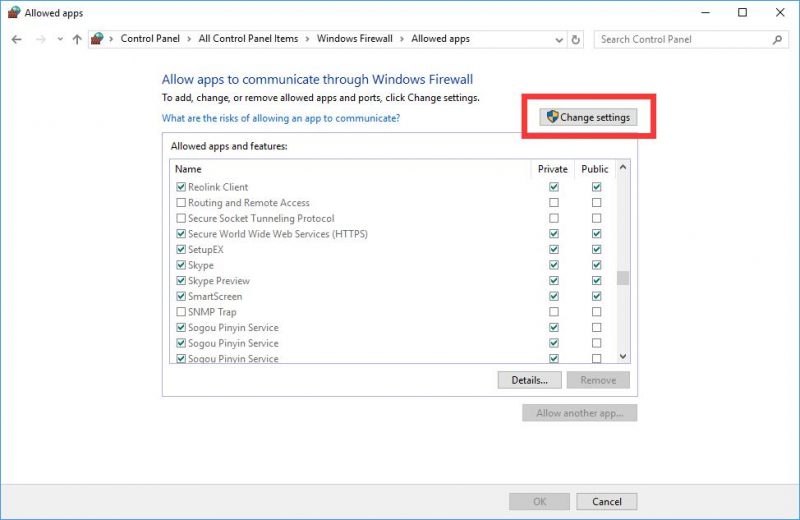Refresh the Allowed apps page
Viewport: 800px width, 520px height.
click(576, 39)
